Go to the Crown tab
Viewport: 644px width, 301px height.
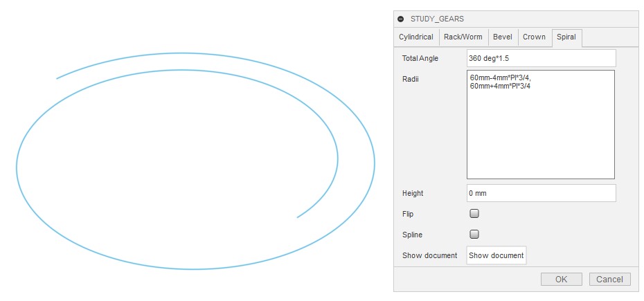pos(534,37)
